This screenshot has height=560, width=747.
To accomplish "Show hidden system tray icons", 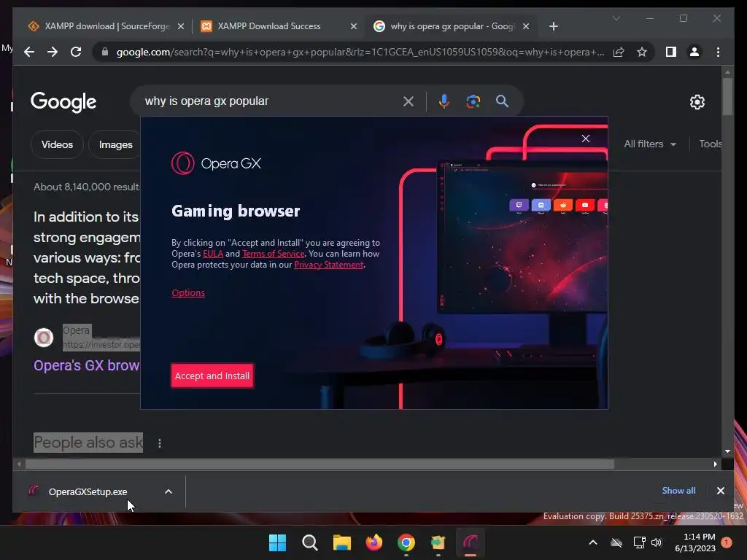I will click(x=593, y=542).
